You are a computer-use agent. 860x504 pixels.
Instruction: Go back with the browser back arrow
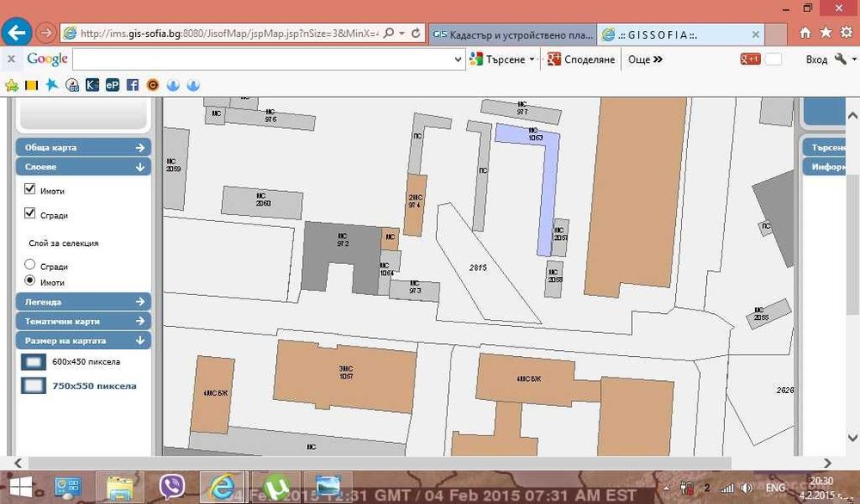(x=15, y=33)
